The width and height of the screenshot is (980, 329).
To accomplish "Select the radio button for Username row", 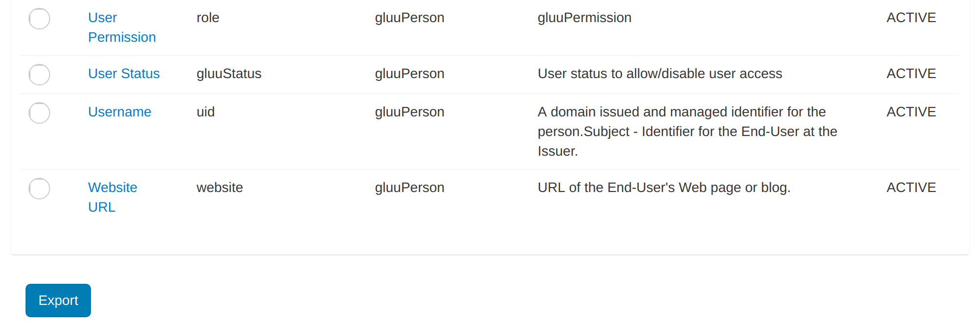I will click(x=39, y=113).
